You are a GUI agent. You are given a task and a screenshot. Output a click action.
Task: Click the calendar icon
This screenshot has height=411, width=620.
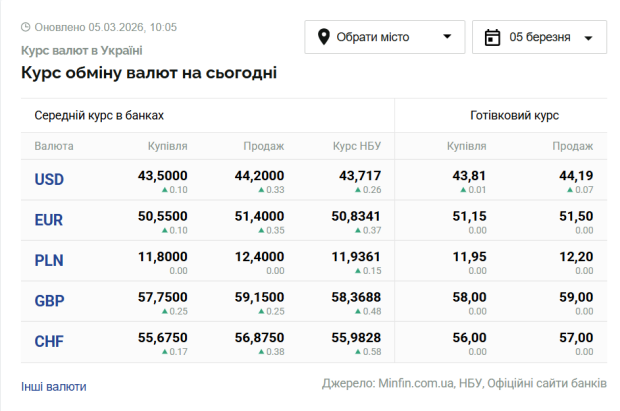tap(491, 37)
